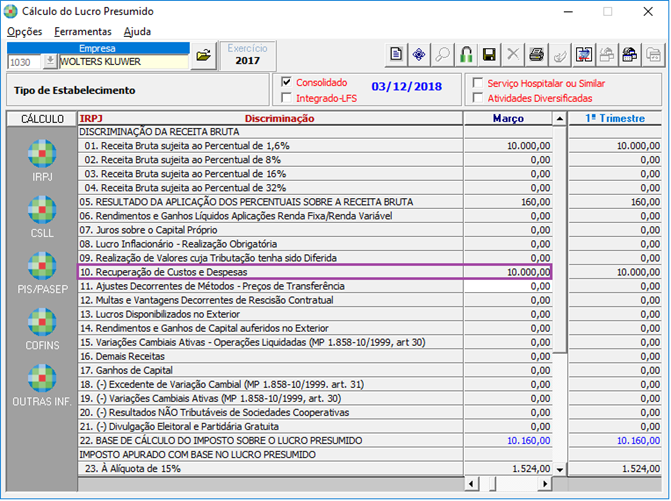Open the Opções menu
Viewport: 671px width, 501px height.
point(25,31)
